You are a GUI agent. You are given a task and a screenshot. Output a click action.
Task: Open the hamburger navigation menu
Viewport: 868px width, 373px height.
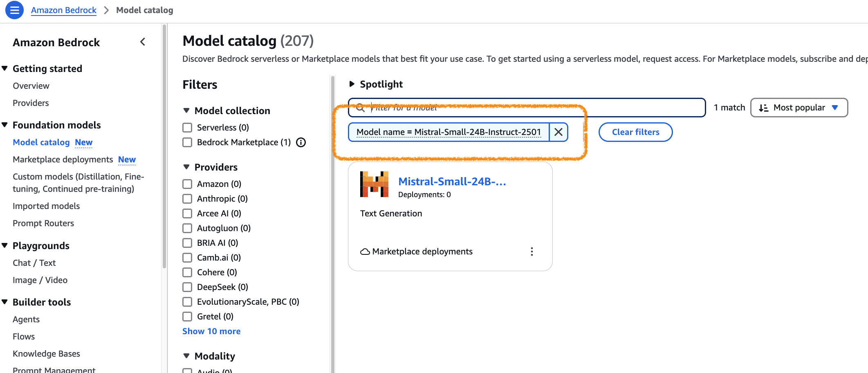pos(14,10)
